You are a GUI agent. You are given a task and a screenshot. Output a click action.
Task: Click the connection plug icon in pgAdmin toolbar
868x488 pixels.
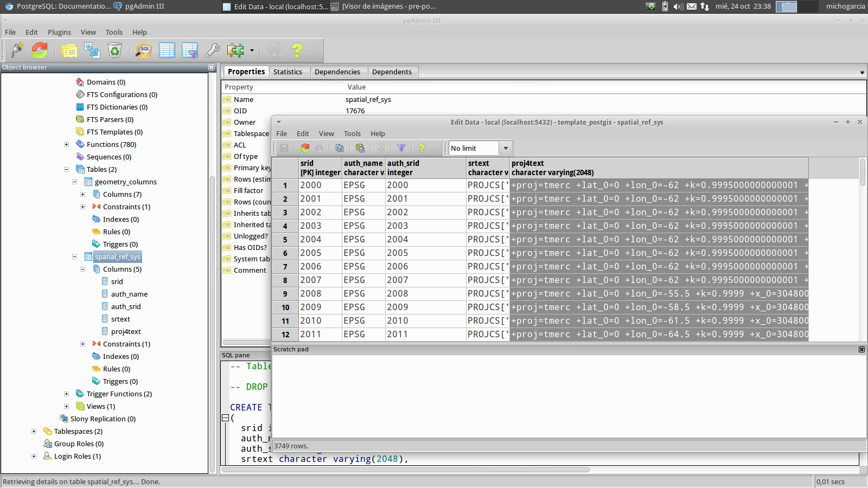[17, 50]
